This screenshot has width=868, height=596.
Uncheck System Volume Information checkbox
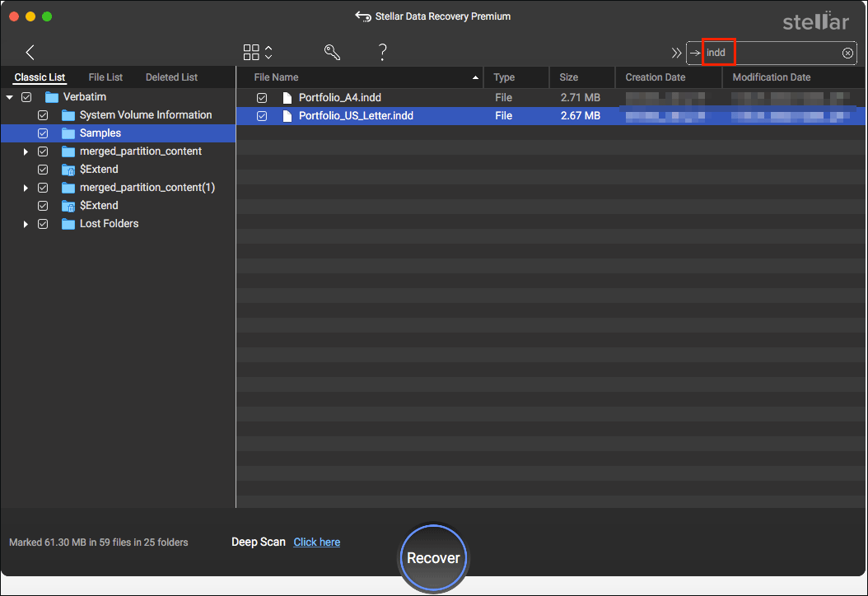pos(43,115)
